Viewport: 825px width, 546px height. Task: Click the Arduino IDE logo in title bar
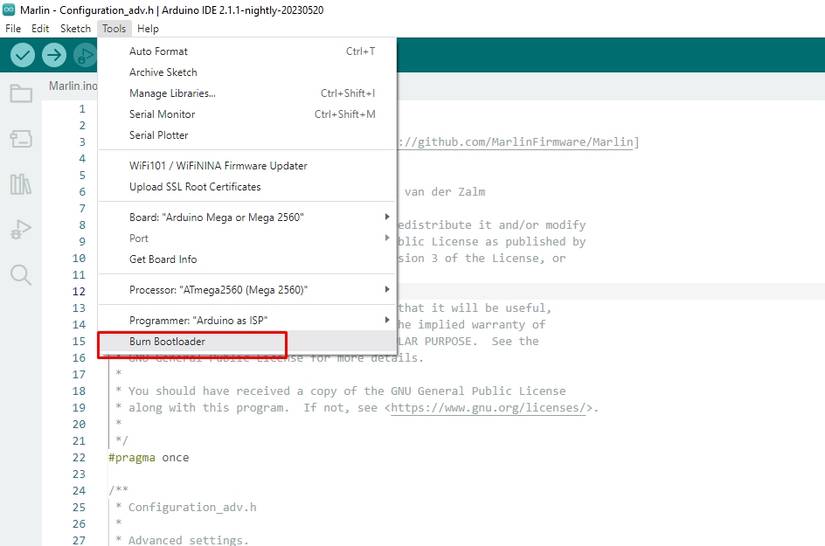9,9
